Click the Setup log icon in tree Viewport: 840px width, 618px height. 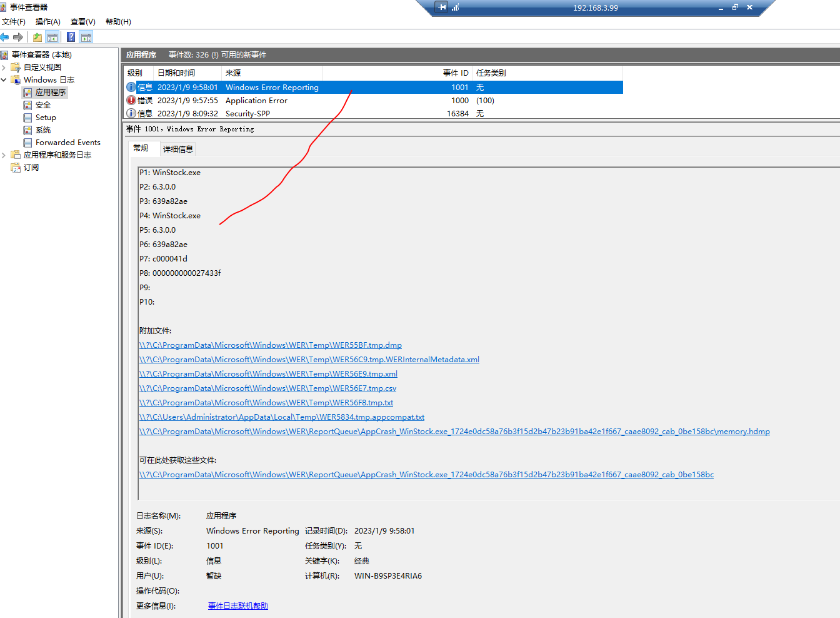point(27,118)
